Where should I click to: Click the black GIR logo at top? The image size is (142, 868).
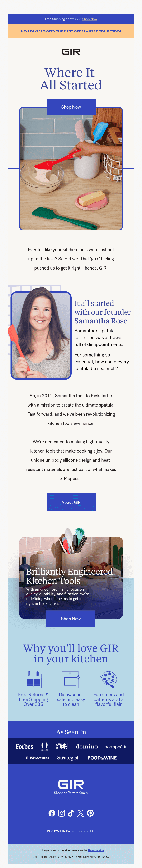pos(71,52)
